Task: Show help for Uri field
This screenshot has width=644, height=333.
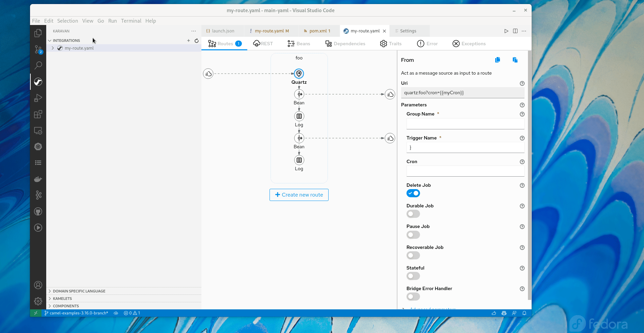Action: click(522, 83)
